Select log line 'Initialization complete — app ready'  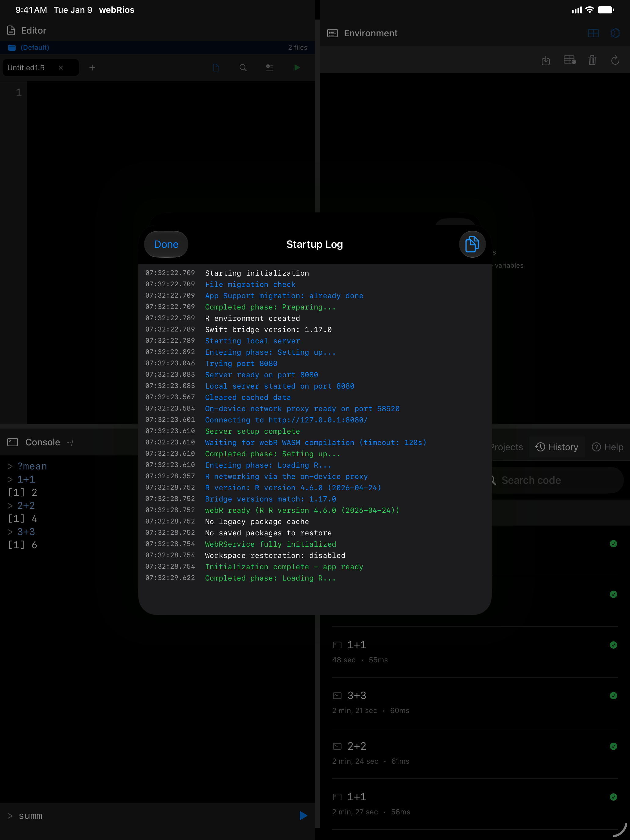tap(284, 567)
